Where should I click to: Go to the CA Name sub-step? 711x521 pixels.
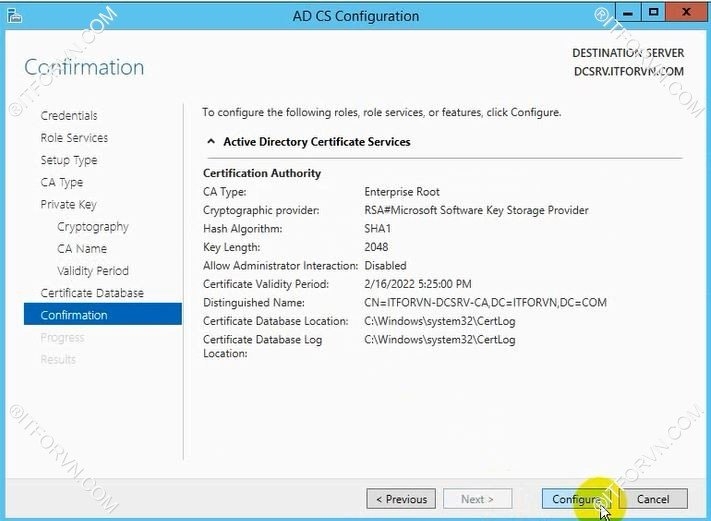pos(82,249)
